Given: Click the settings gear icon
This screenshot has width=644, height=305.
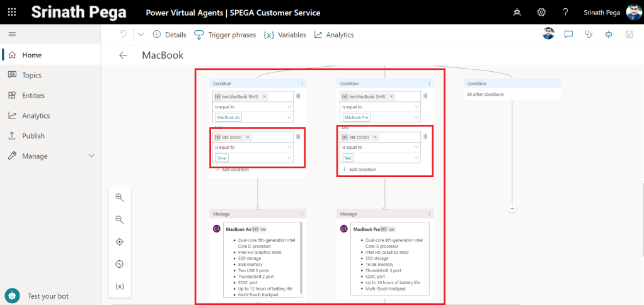Looking at the screenshot, I should (x=541, y=13).
